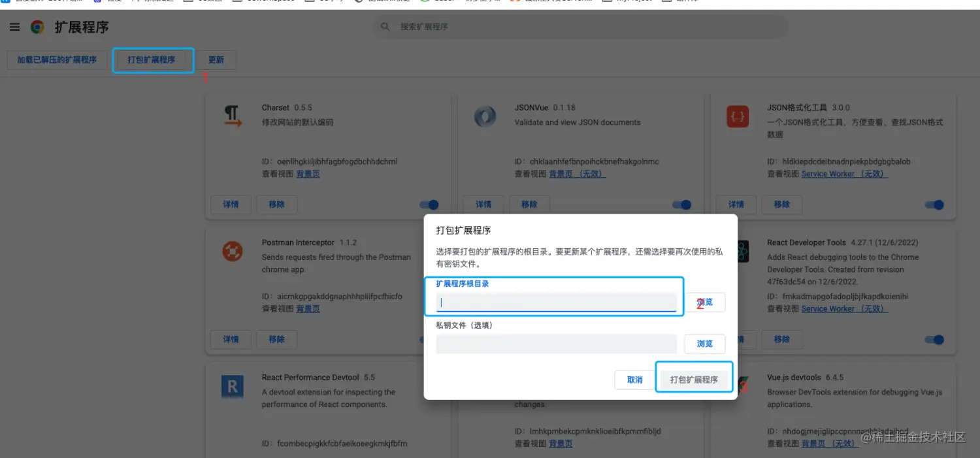Click the React Performance Devtool name

310,378
